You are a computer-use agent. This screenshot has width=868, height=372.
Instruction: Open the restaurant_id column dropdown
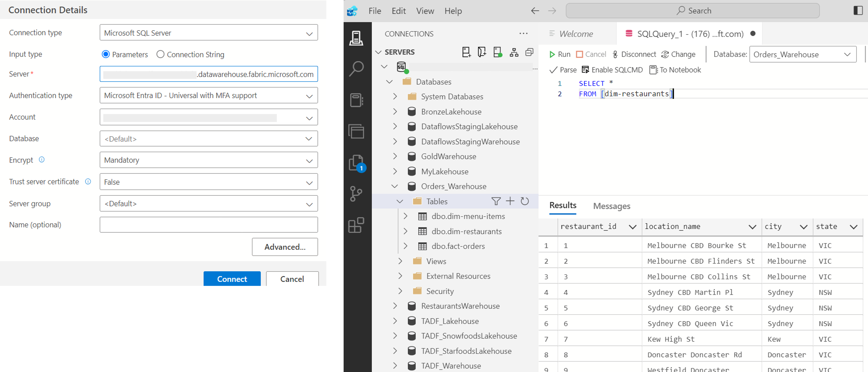tap(632, 227)
